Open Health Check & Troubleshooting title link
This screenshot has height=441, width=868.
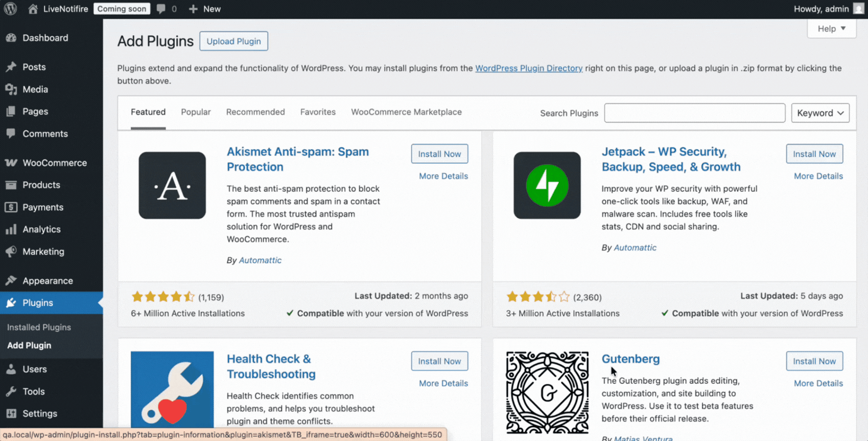271,366
